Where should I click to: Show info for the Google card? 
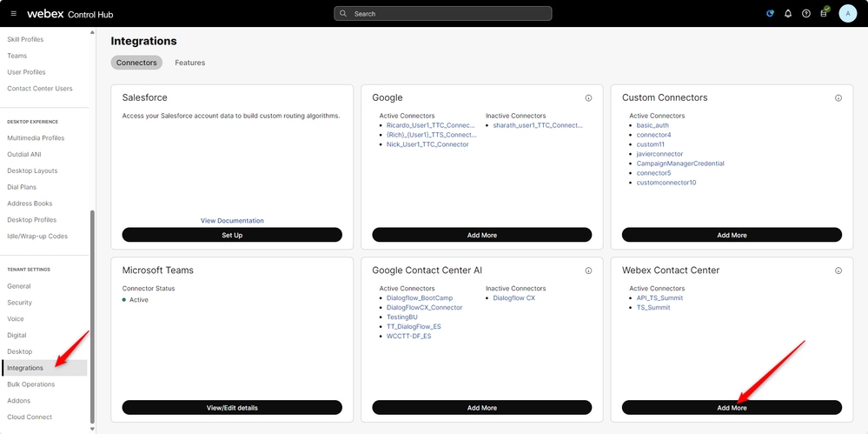point(588,98)
